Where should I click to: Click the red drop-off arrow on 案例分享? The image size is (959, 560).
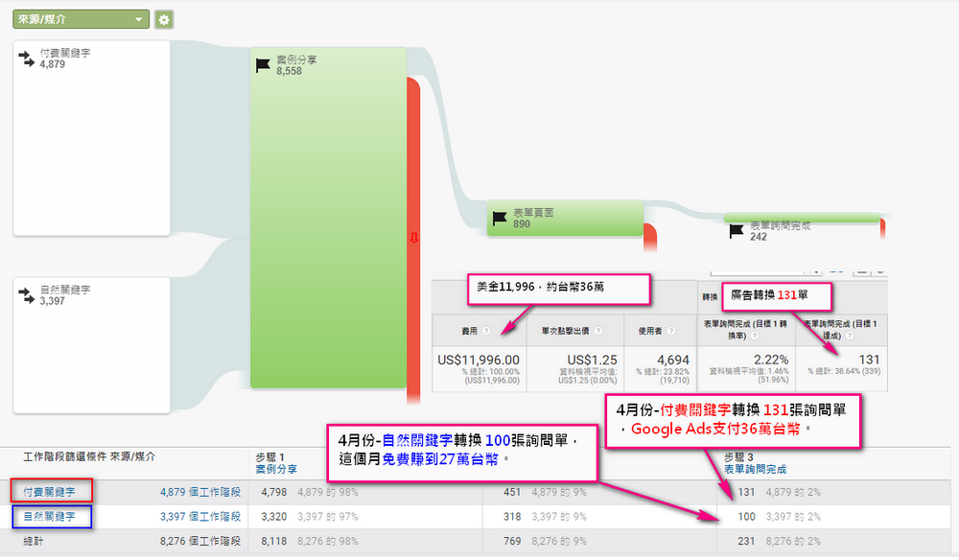pos(414,238)
